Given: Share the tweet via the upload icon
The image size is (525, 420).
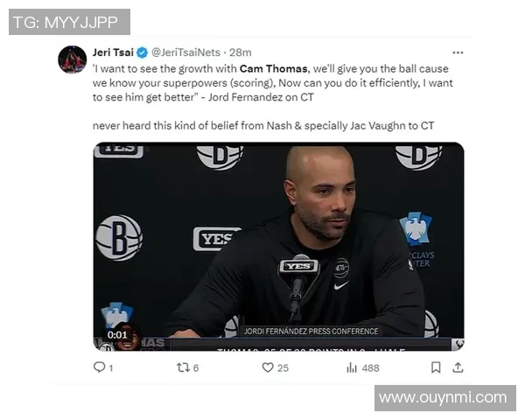Looking at the screenshot, I should point(458,367).
